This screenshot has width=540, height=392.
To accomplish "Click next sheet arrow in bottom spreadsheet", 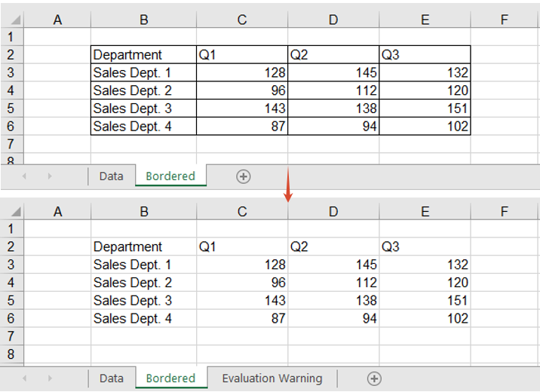I will [x=50, y=378].
